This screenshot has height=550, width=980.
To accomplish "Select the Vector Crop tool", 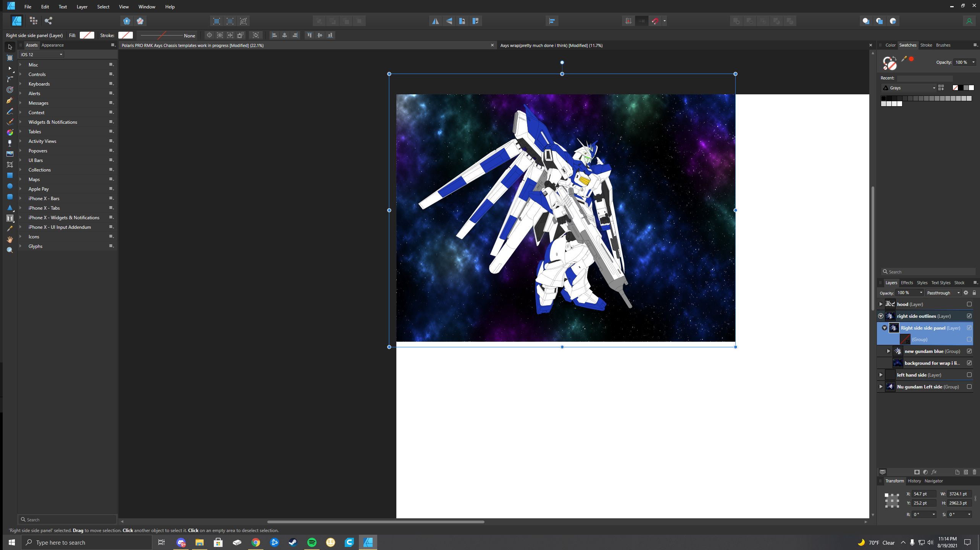I will (x=10, y=165).
